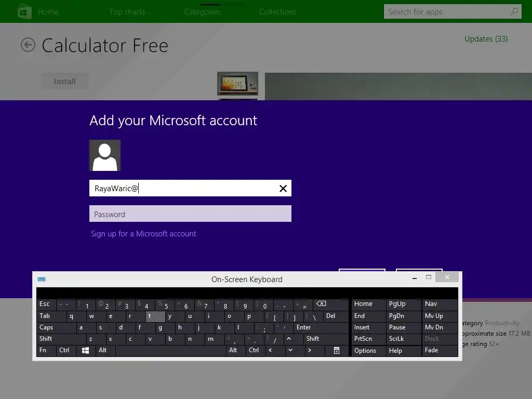Screen dimensions: 532x399
Task: Toggle the left Ctrl key
Action: [x=66, y=350]
